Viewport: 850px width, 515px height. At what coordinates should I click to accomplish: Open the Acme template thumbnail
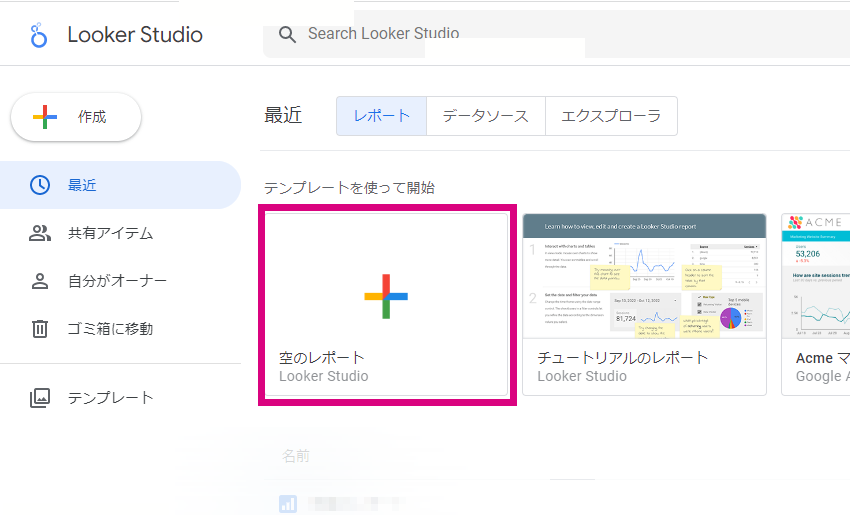[x=816, y=276]
